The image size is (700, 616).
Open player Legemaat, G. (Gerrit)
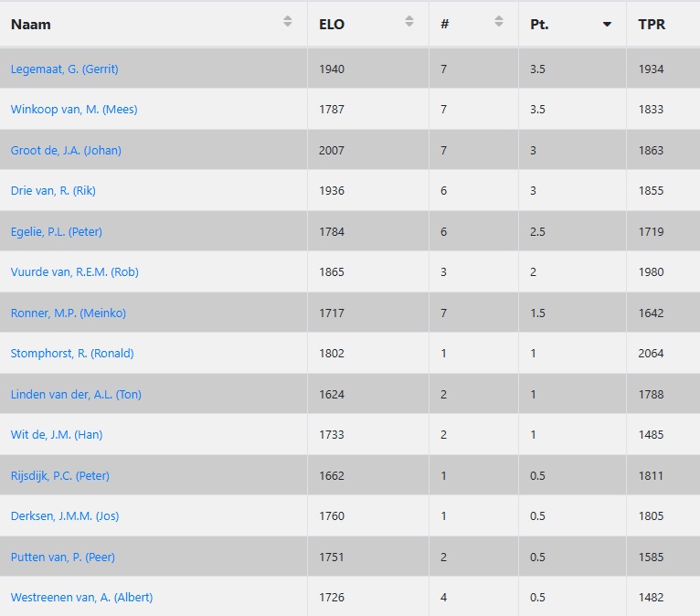point(64,69)
